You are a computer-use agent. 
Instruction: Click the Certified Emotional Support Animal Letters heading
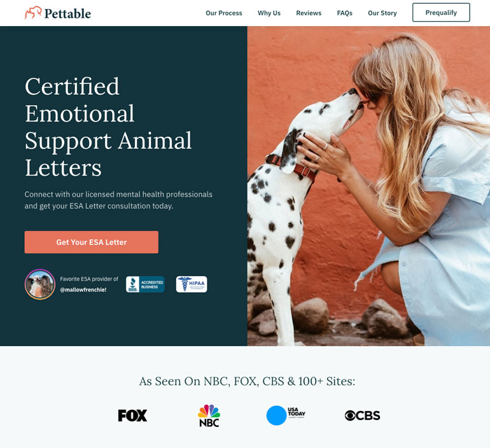pos(108,127)
